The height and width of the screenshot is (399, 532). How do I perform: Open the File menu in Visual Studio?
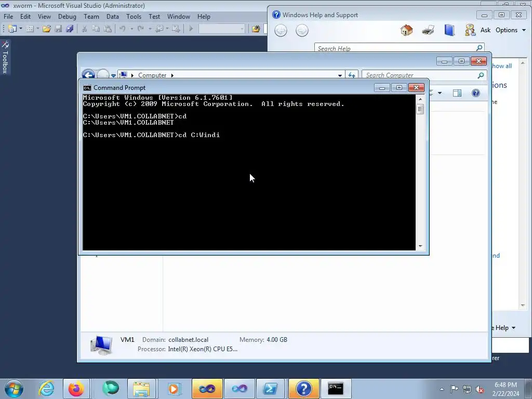[x=8, y=16]
